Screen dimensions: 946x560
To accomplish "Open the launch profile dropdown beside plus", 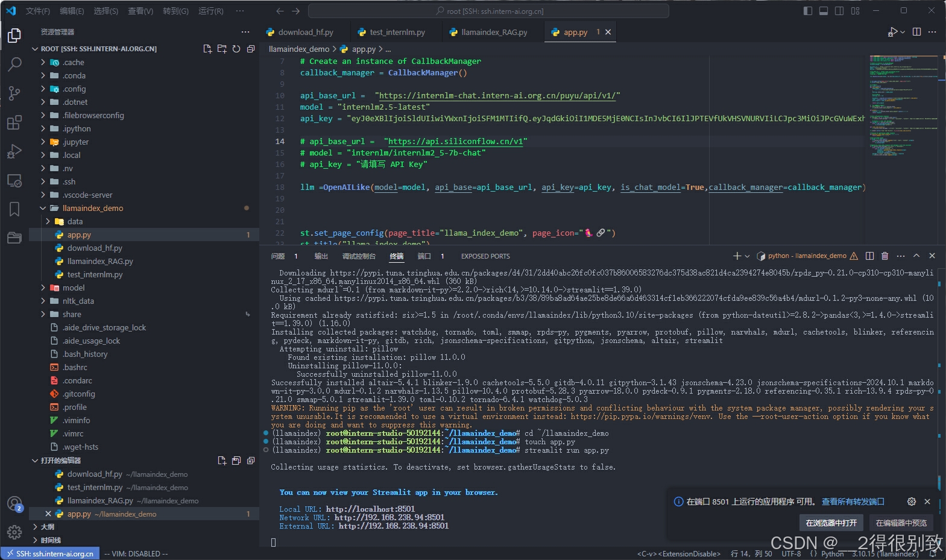I will point(747,256).
